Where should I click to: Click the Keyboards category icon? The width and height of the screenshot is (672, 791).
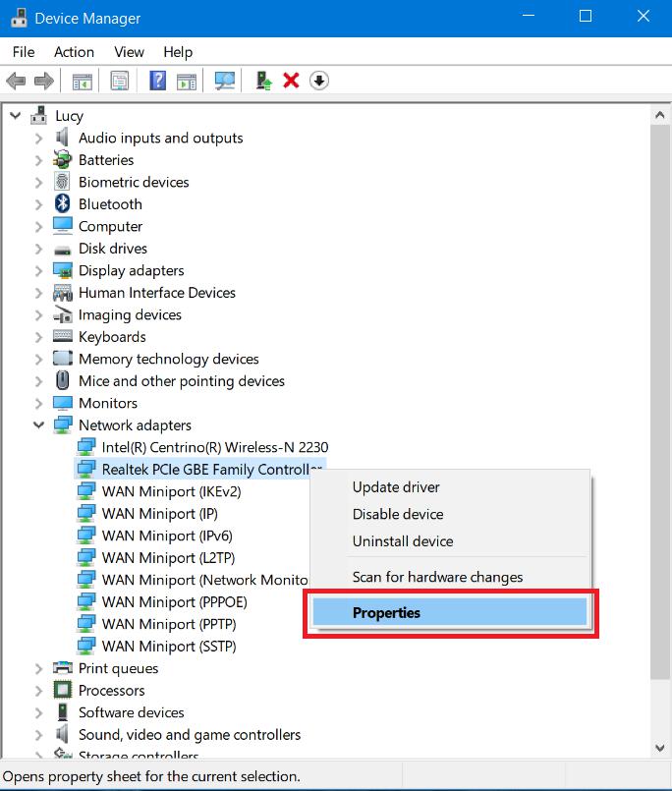(63, 336)
